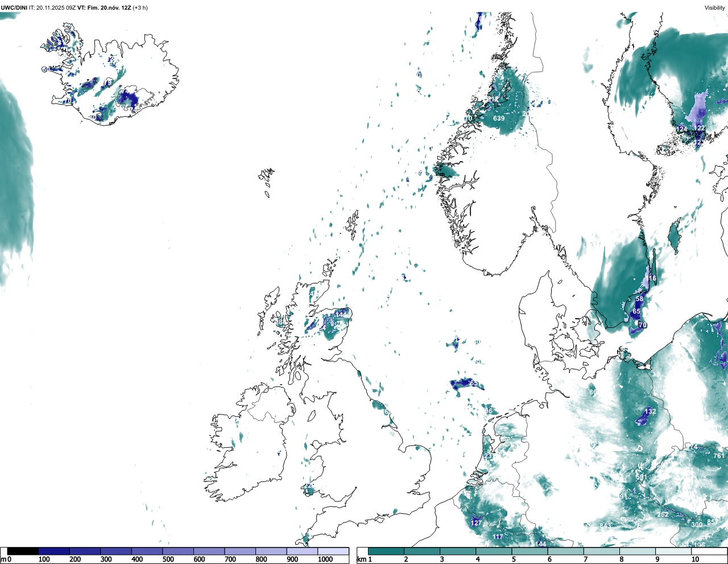This screenshot has width=728, height=564.
Task: Click the '127' value near Belgium
Action: pos(476,523)
